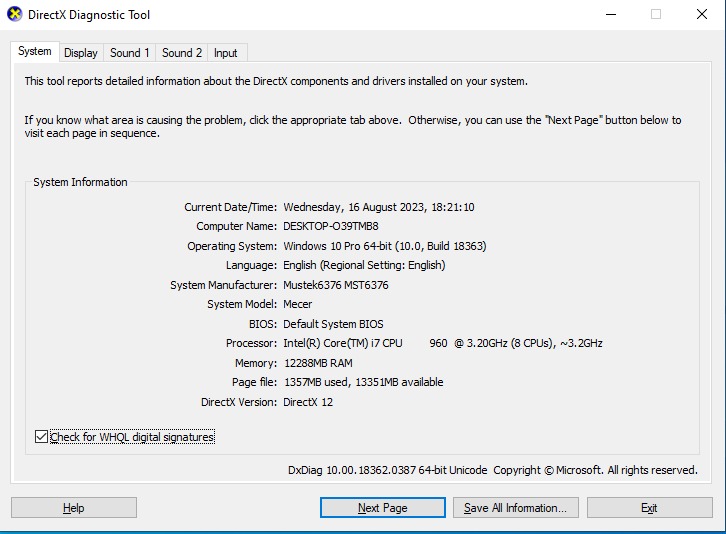Click the computer name DESKTOP-O39TMB8

331,227
